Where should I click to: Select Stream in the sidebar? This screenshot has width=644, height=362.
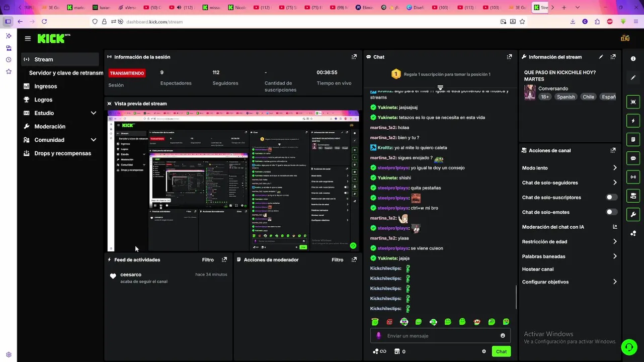[x=60, y=59]
